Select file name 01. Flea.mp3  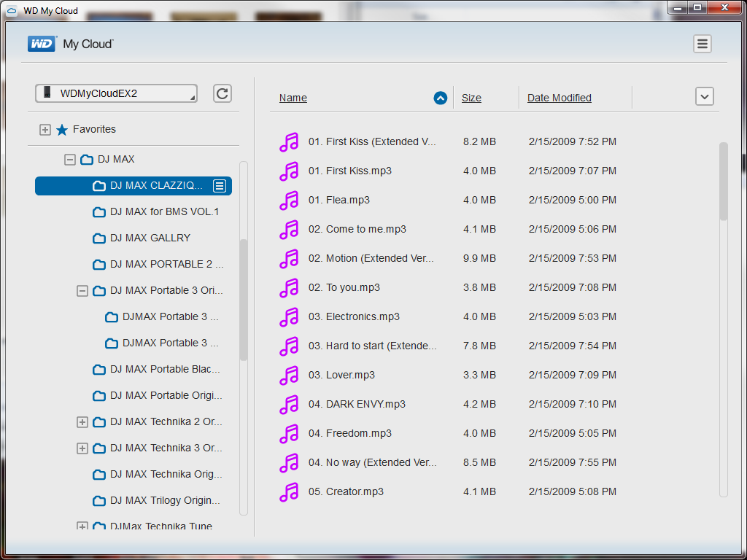338,200
